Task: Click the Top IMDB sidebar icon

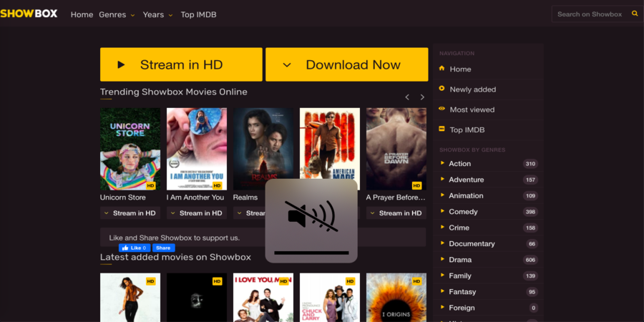Action: (442, 129)
